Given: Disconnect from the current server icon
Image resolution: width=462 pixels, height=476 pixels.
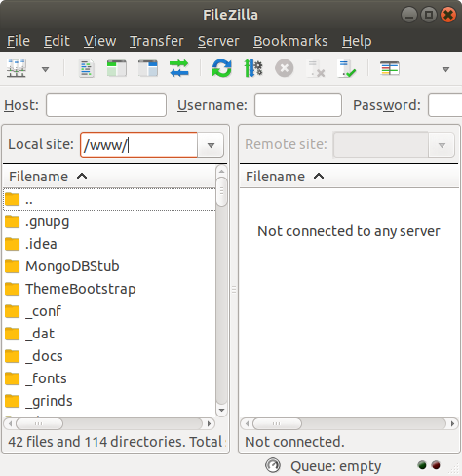Looking at the screenshot, I should tap(316, 68).
